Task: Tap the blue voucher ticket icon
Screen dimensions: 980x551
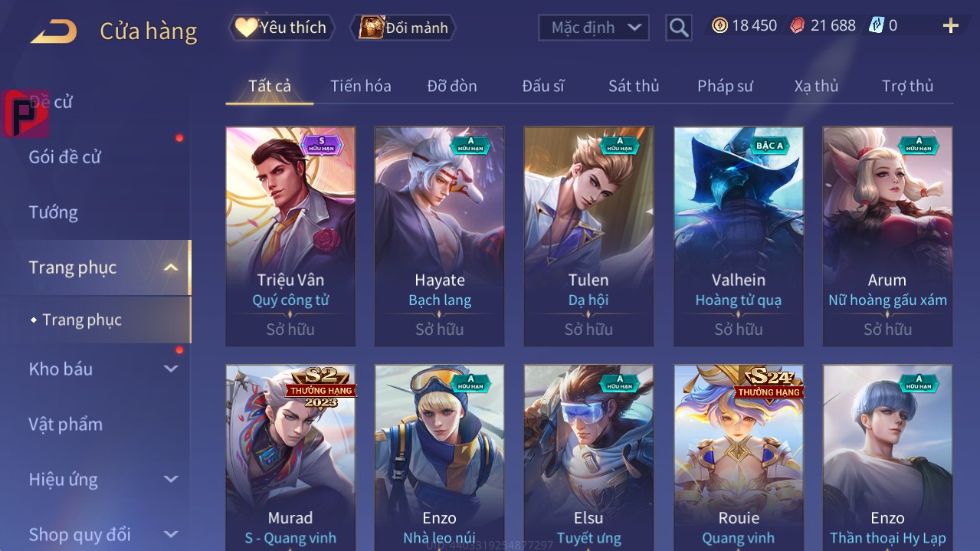Action: 876,25
